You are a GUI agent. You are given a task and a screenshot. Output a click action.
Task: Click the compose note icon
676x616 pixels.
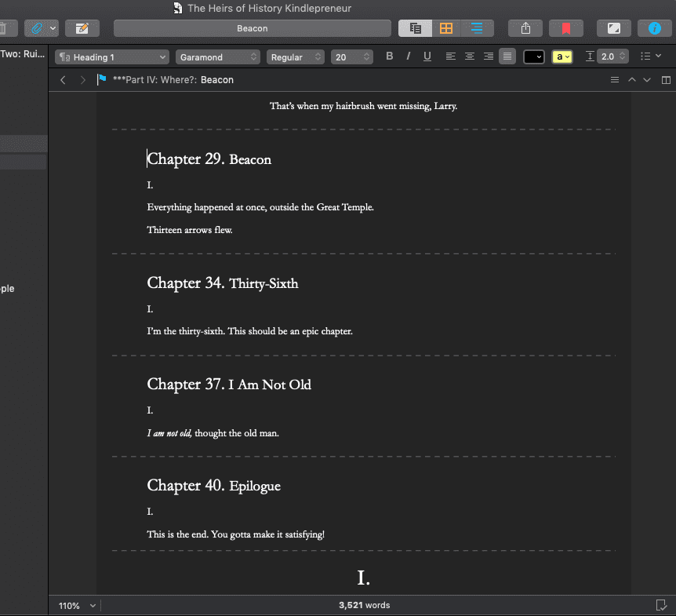[82, 28]
